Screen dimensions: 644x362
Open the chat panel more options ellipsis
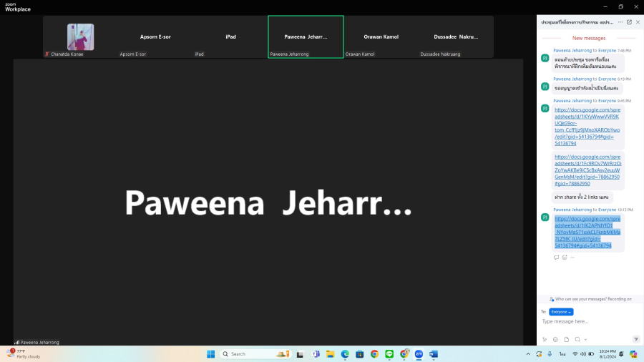[x=620, y=22]
